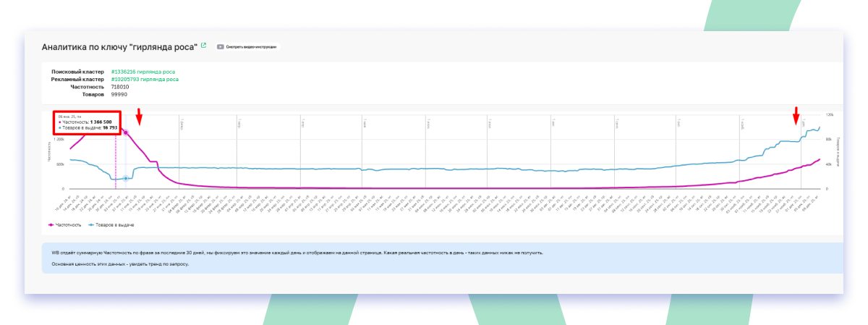Click the red arrow near the 1 дек. marker
Viewport: 868px width, 325px height.
796,116
